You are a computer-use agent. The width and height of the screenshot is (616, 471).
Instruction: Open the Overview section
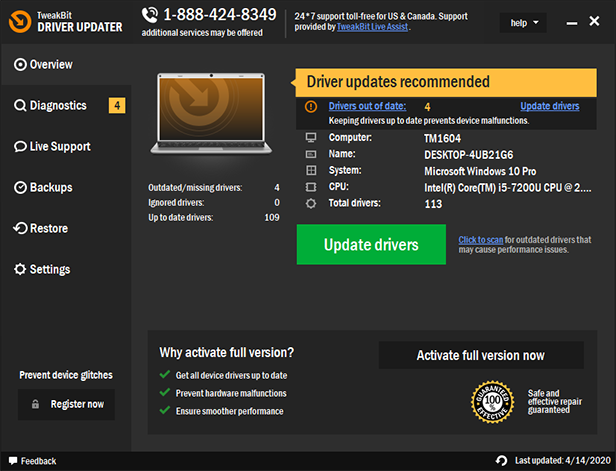pos(66,64)
